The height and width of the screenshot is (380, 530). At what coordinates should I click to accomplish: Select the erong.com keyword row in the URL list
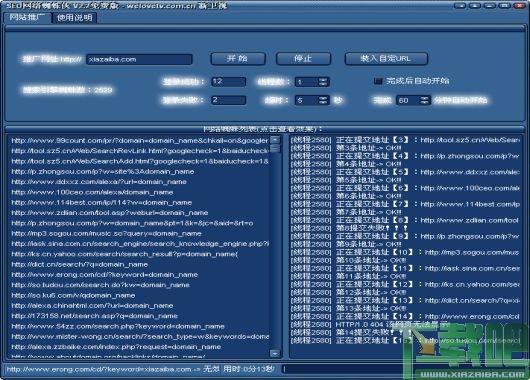pos(104,275)
